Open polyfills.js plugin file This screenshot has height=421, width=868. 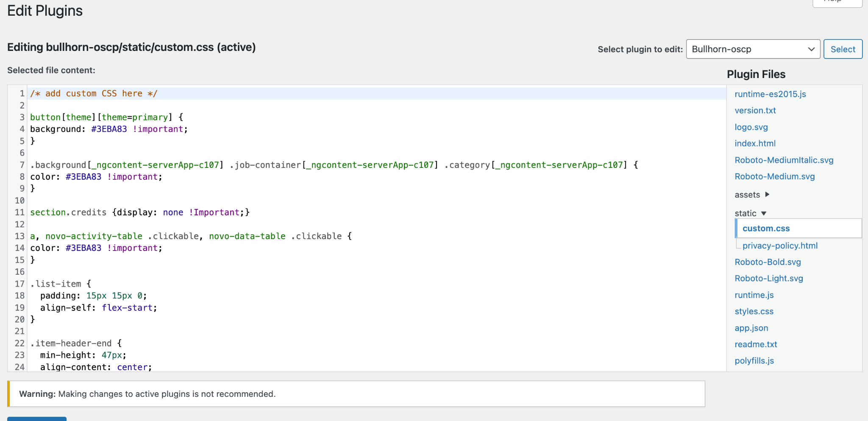(x=754, y=361)
